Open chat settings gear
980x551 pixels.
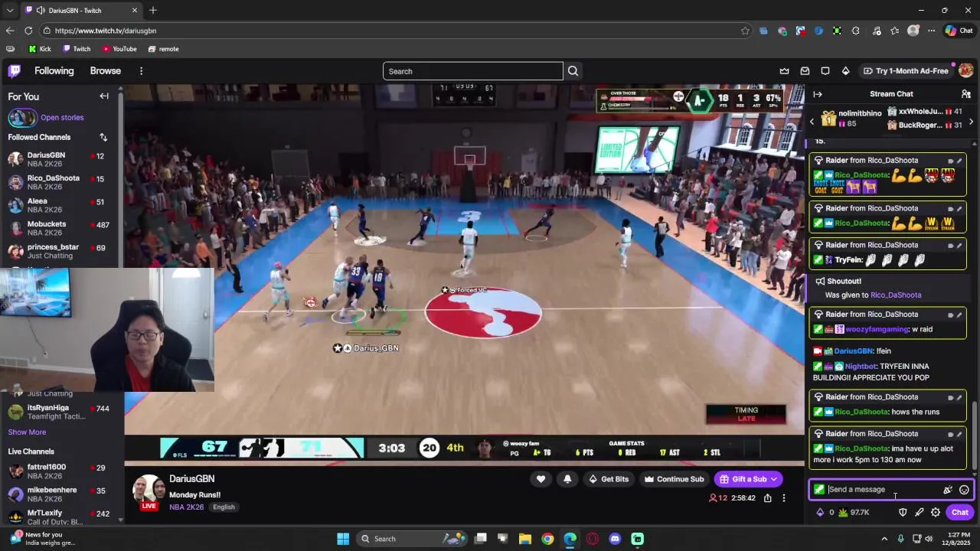click(936, 513)
